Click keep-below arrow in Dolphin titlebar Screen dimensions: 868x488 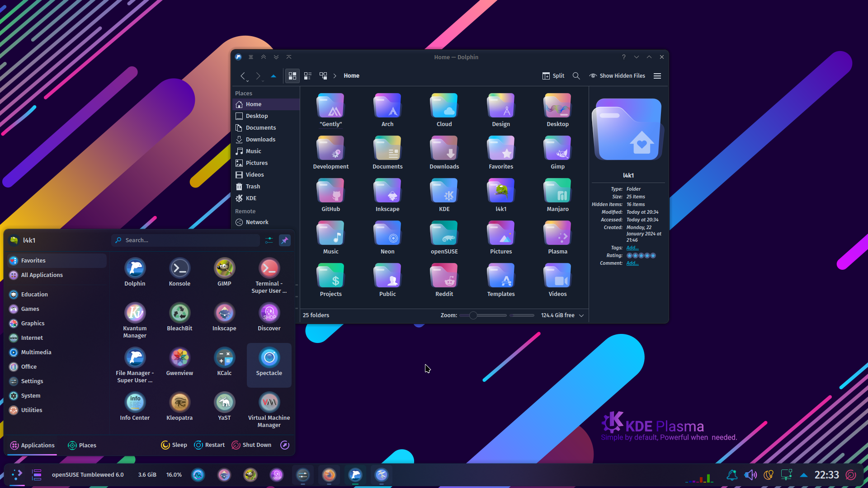[x=276, y=57]
